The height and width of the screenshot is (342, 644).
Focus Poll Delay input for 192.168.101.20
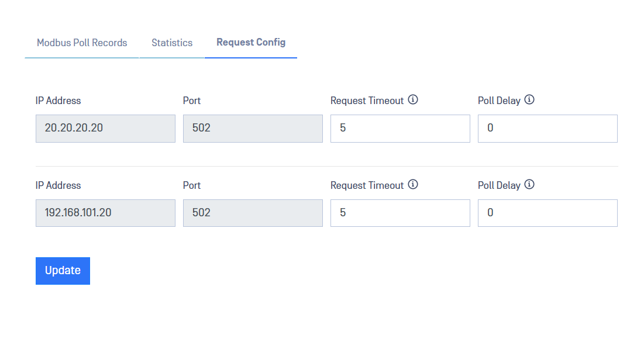547,213
